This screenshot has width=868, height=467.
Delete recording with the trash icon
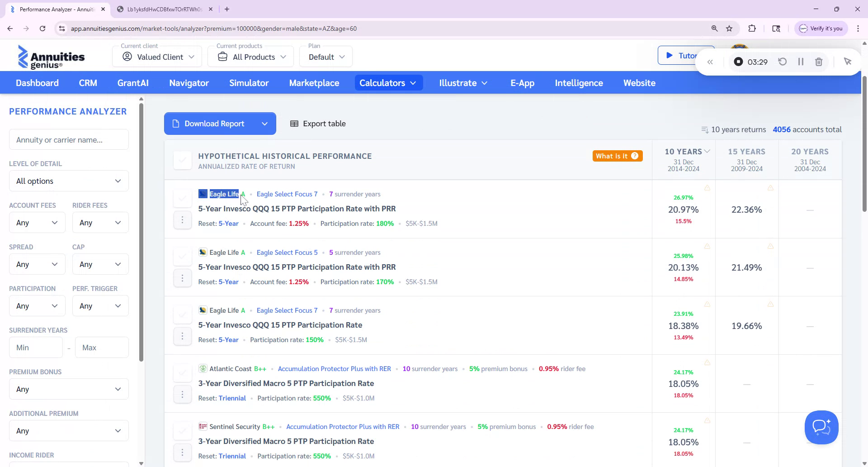tap(818, 62)
